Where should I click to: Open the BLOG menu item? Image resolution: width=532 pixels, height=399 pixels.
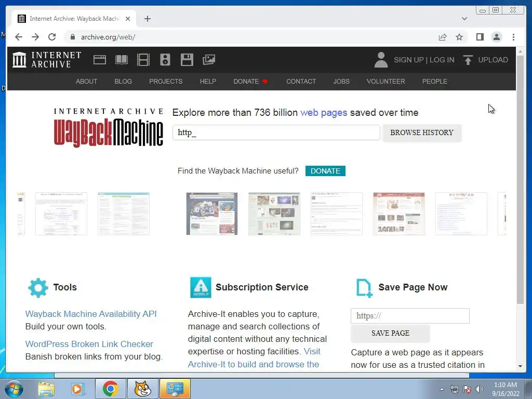(123, 82)
